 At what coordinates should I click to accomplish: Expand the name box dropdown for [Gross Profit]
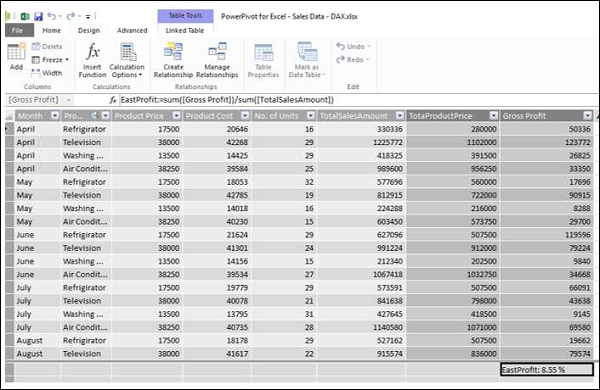click(x=68, y=100)
